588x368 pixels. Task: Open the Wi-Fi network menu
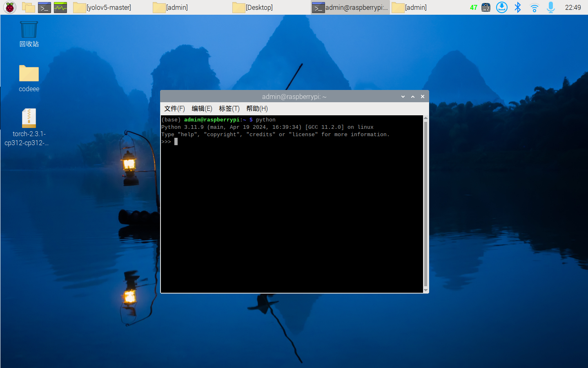pos(534,7)
